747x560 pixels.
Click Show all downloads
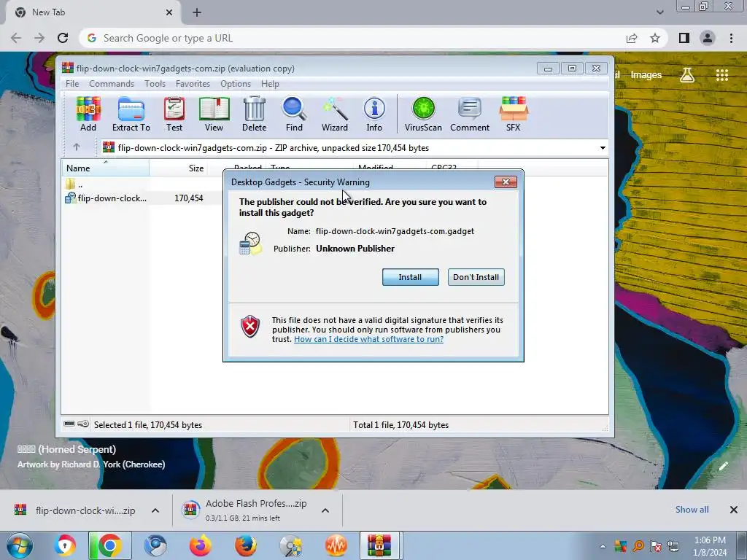coord(692,510)
